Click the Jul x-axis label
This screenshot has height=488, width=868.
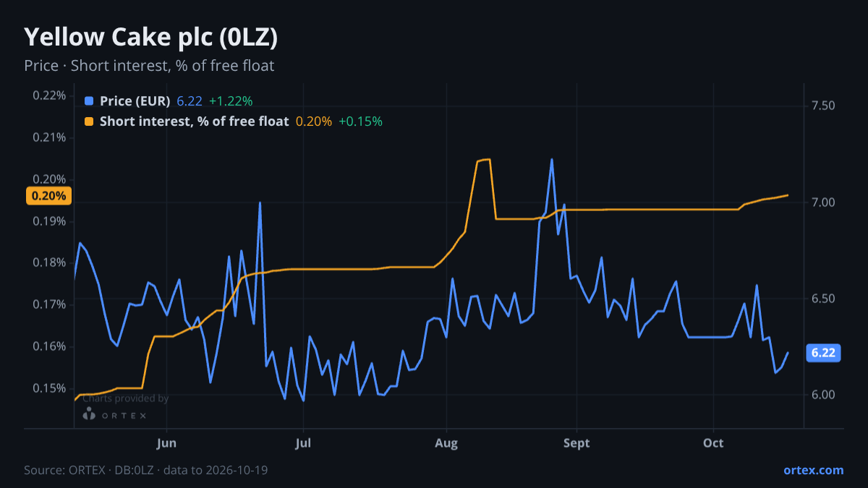(304, 442)
